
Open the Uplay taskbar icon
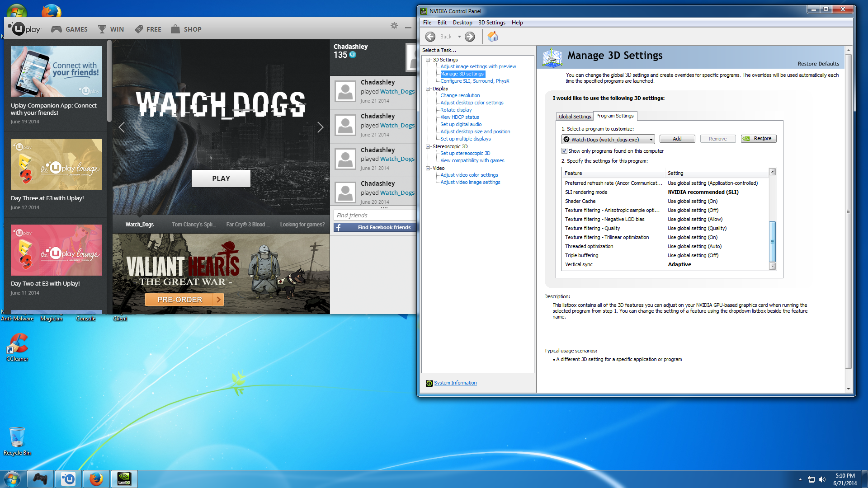click(x=68, y=479)
